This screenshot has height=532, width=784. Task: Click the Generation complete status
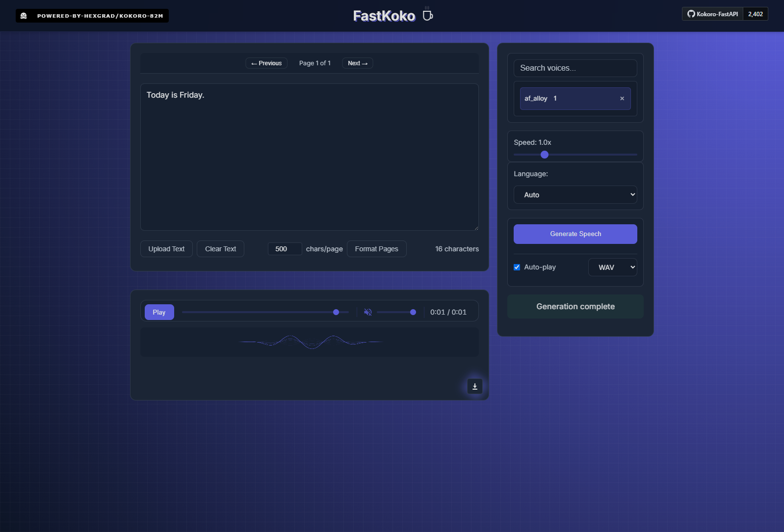[x=575, y=307]
